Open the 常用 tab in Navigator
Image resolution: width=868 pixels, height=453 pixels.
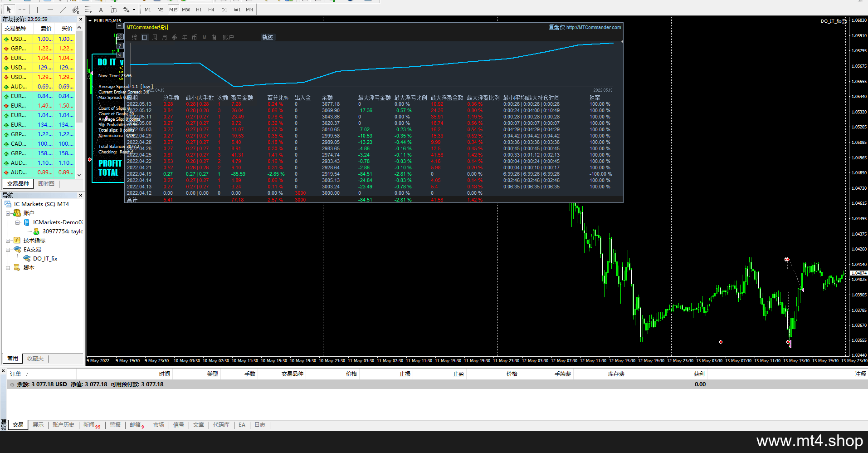[13, 359]
